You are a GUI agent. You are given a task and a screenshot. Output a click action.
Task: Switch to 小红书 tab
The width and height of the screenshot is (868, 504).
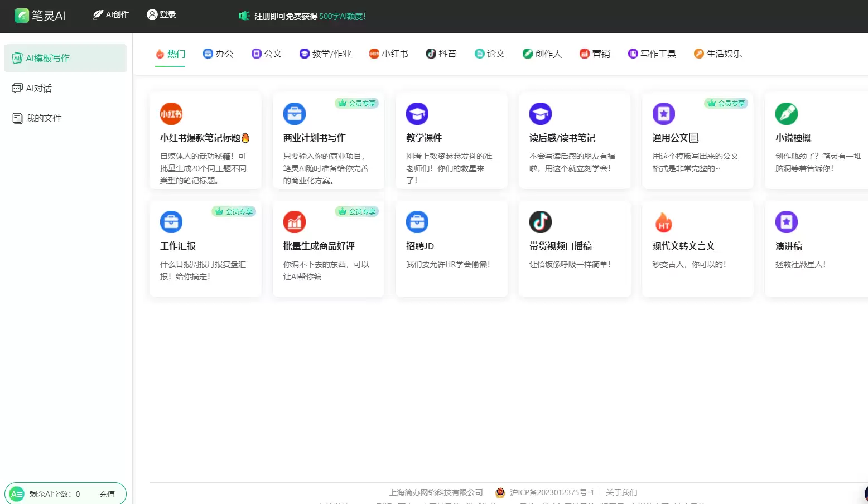click(x=389, y=54)
